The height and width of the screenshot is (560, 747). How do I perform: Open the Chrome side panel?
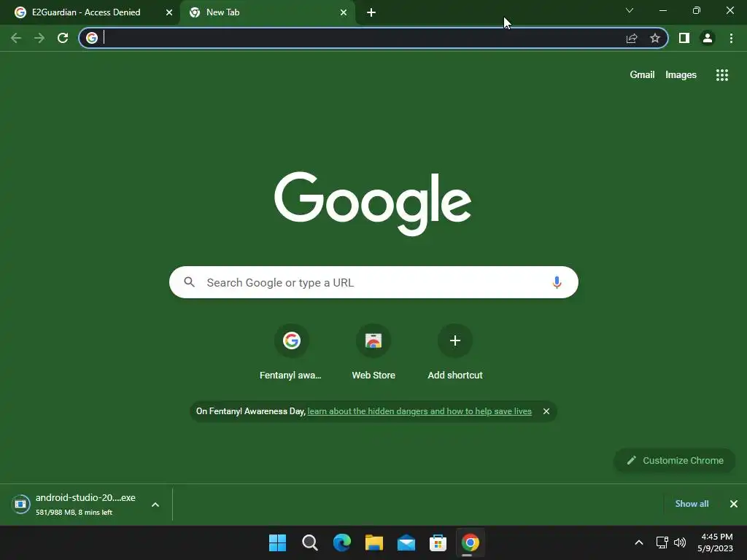(x=684, y=38)
